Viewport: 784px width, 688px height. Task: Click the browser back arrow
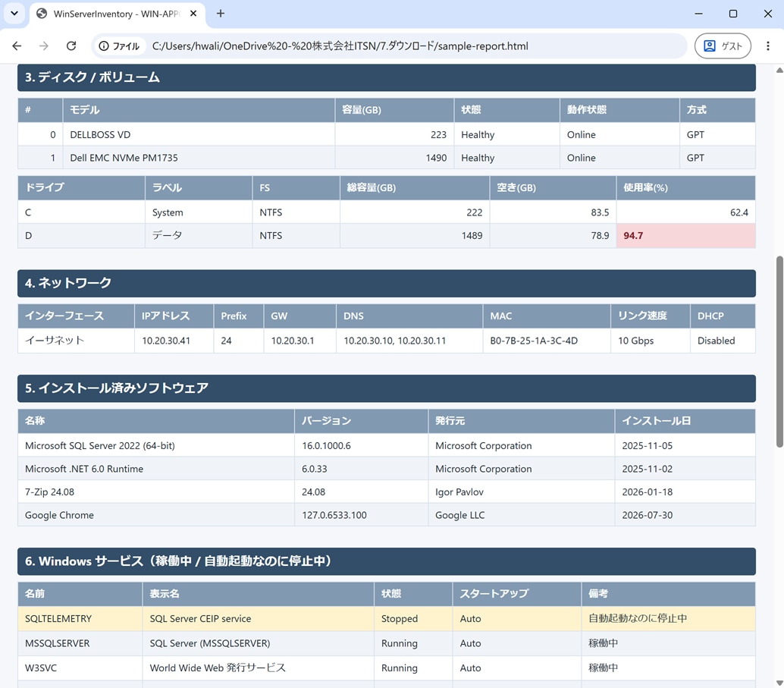tap(17, 46)
